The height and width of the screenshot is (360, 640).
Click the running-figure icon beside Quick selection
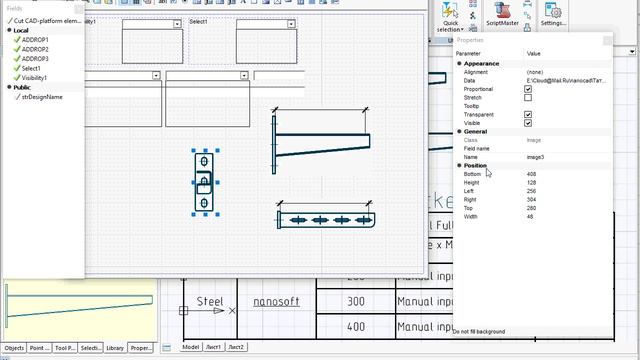[x=473, y=16]
